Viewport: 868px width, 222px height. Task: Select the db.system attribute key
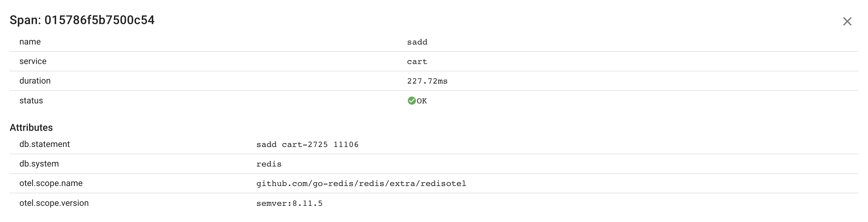[39, 163]
